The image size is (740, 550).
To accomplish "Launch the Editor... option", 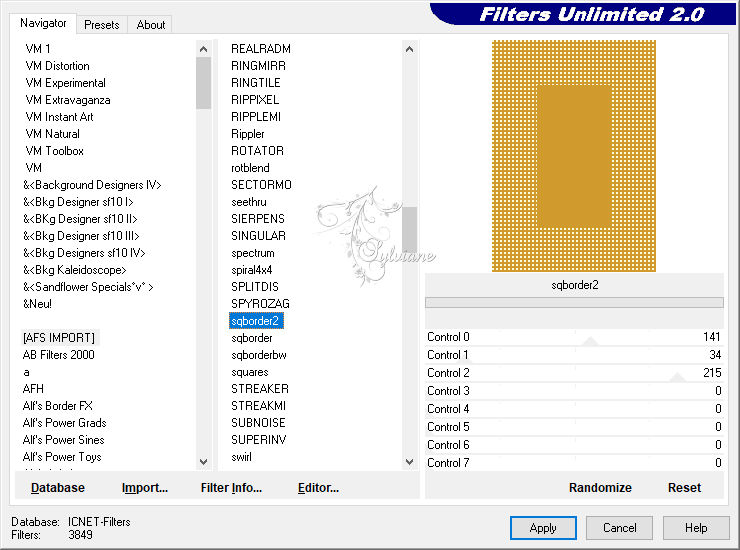I will 318,488.
